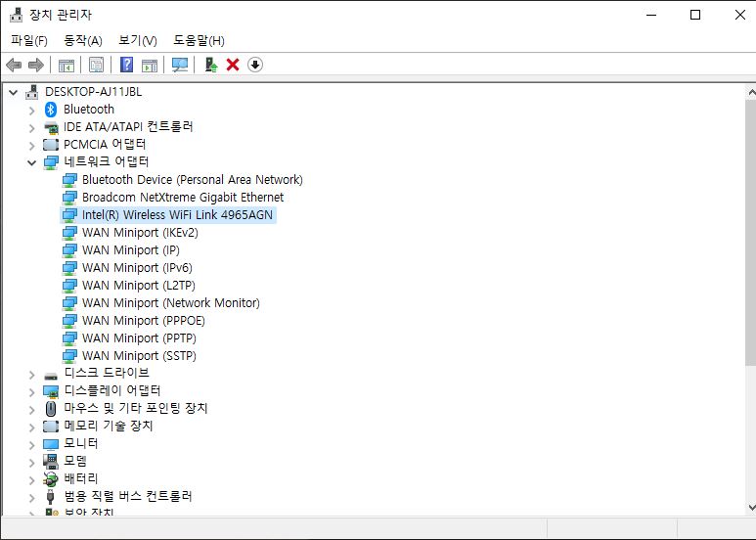756x540 pixels.
Task: Click the 범용 직렬 버스 컨트롤러 USB icon
Action: pyautogui.click(x=50, y=497)
